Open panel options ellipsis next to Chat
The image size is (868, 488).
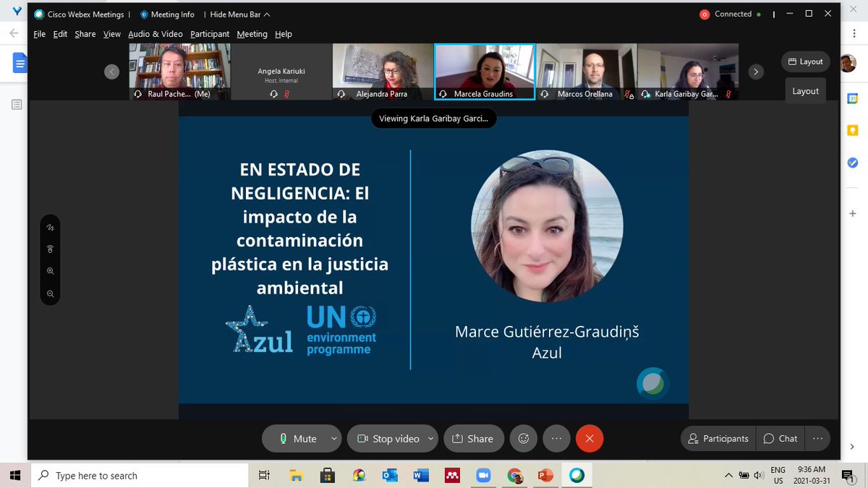click(817, 438)
